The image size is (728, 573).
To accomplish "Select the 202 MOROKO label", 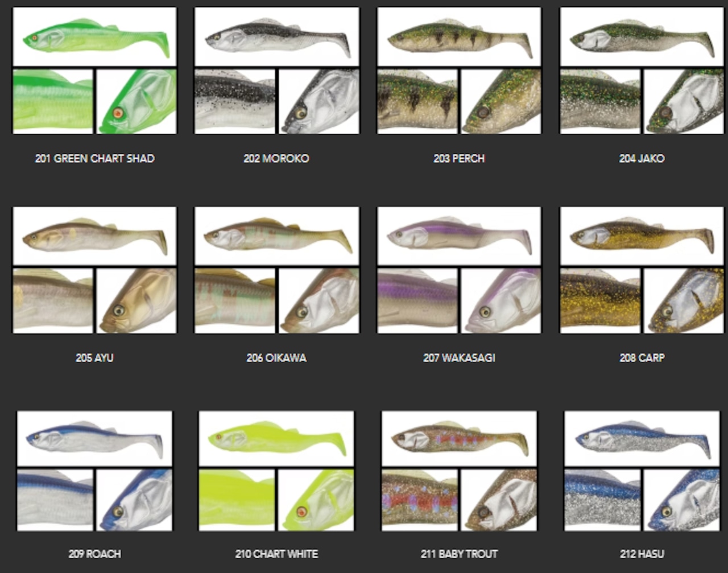I will [276, 159].
